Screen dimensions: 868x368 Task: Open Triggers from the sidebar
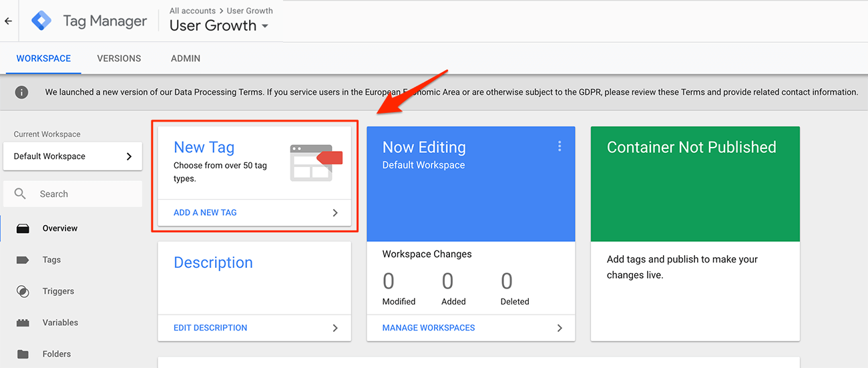point(58,291)
